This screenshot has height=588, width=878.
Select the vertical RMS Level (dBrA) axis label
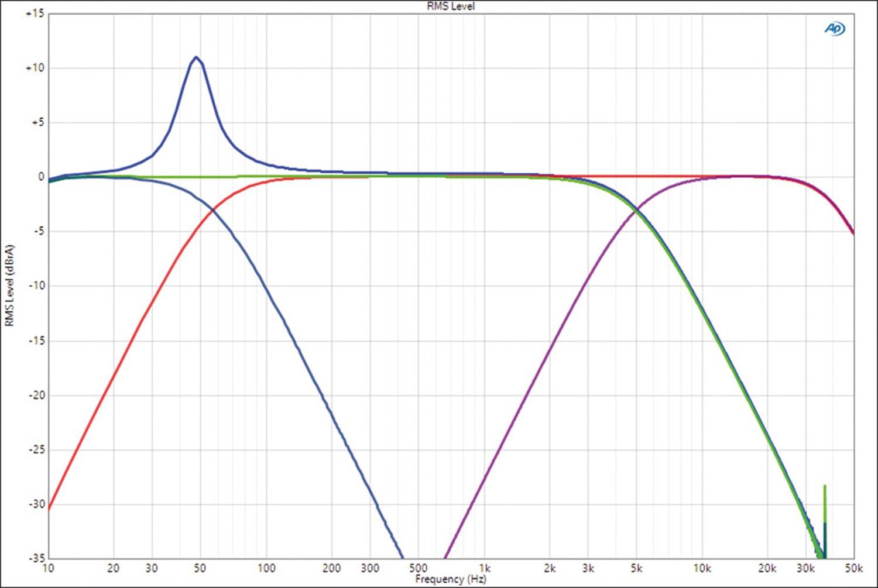[x=9, y=286]
